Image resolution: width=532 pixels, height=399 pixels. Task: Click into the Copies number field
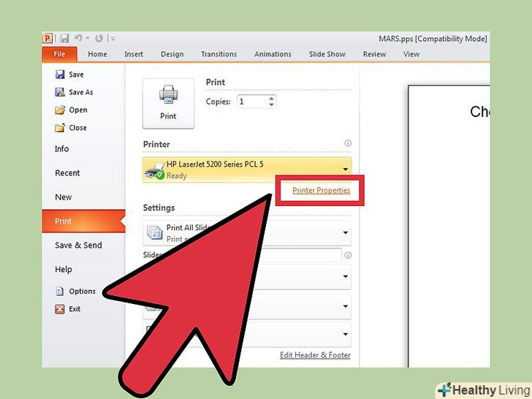tap(251, 102)
